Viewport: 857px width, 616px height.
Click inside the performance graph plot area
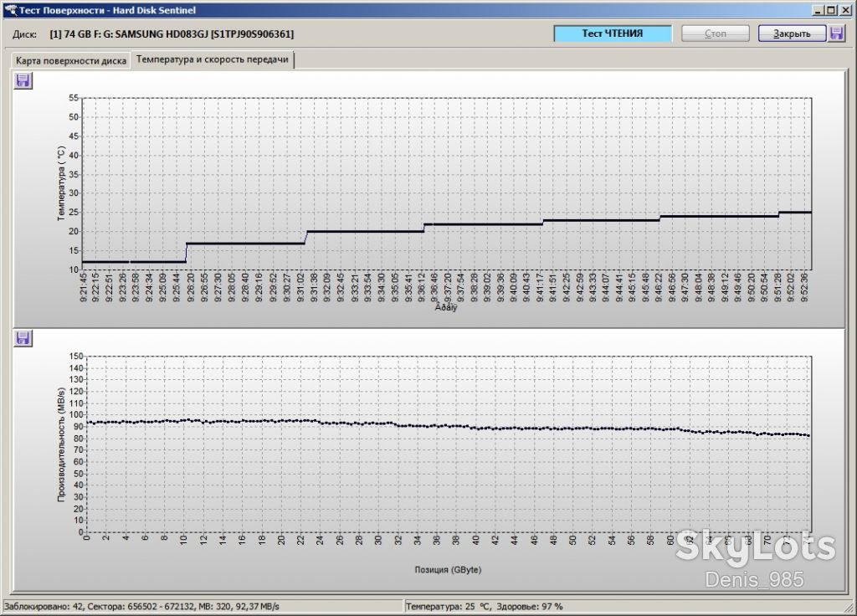click(x=449, y=444)
